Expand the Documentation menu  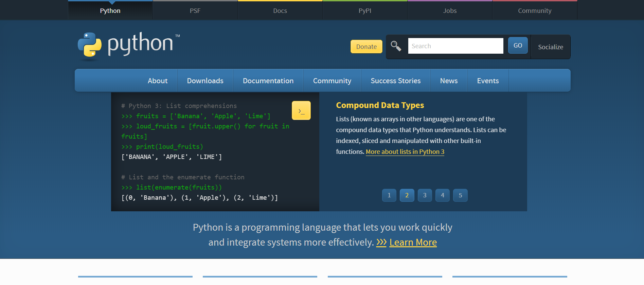tap(268, 81)
